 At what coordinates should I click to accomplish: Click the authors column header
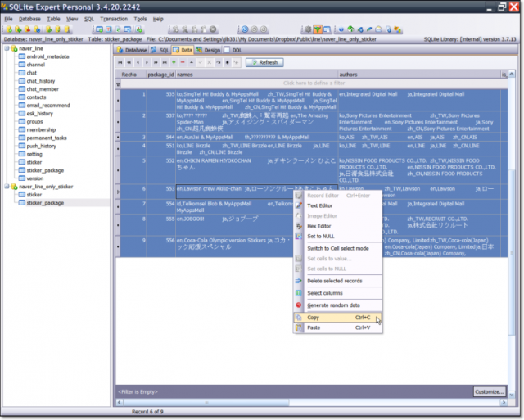[419, 75]
